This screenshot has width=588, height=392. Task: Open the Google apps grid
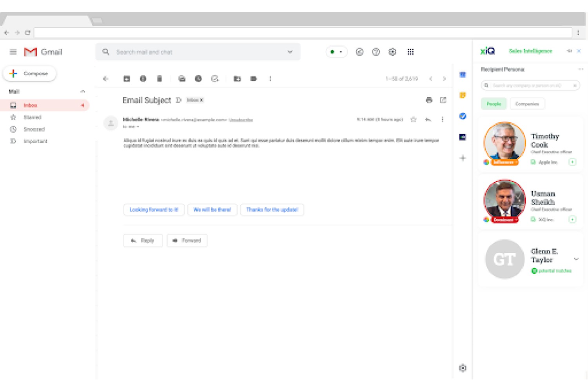point(410,52)
